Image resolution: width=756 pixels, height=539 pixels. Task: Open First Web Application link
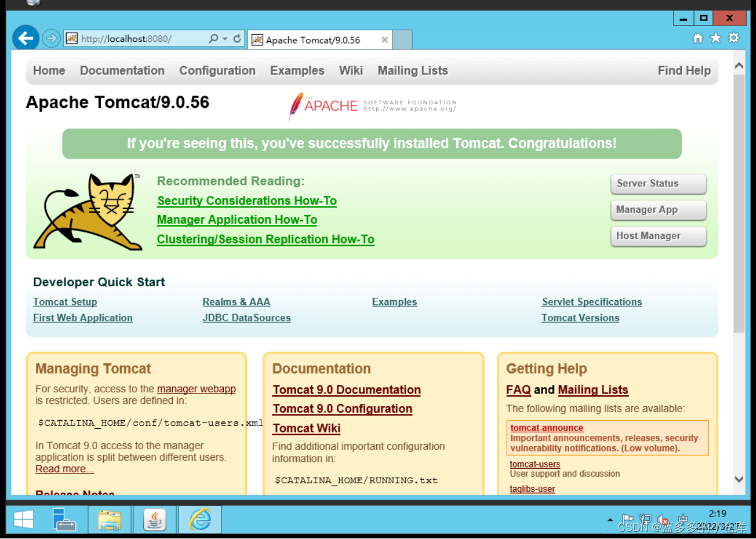point(83,318)
